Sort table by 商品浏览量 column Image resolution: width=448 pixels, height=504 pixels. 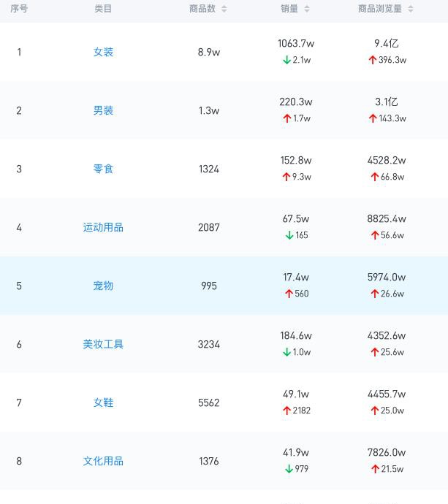410,9
